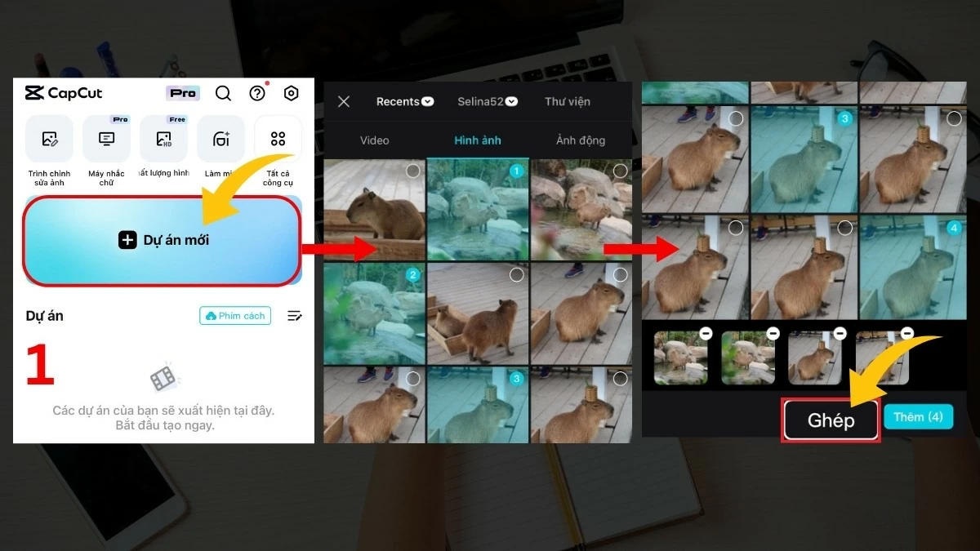The image size is (980, 551).
Task: Open search with the magnifier icon
Action: [x=223, y=93]
